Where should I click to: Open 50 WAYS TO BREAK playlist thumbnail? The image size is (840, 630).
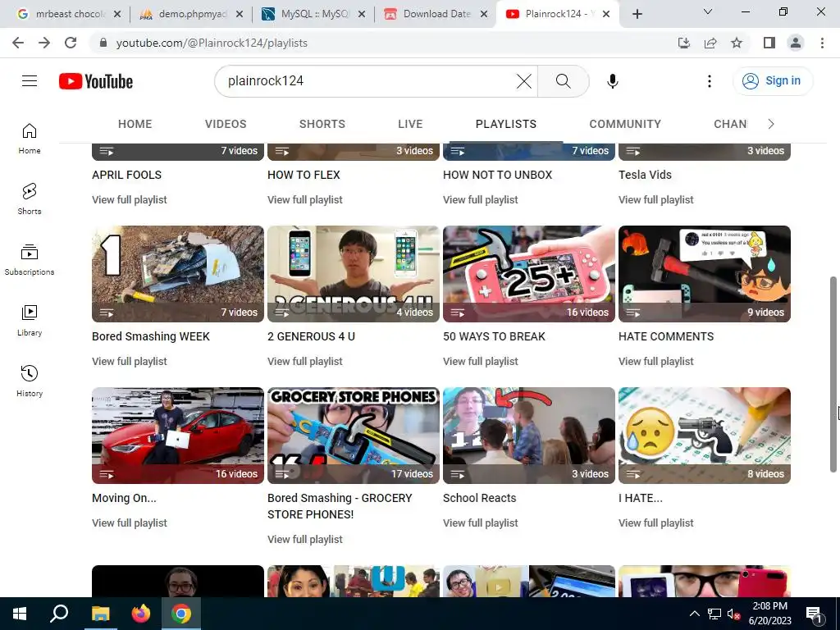tap(529, 274)
